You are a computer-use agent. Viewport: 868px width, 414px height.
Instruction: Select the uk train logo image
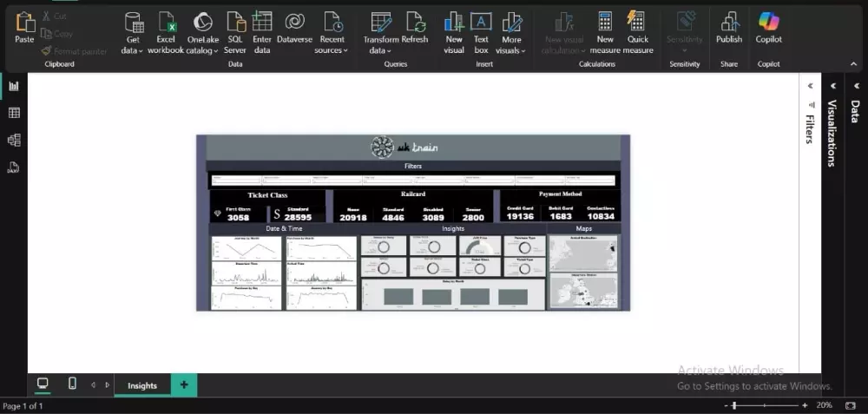[x=404, y=148]
